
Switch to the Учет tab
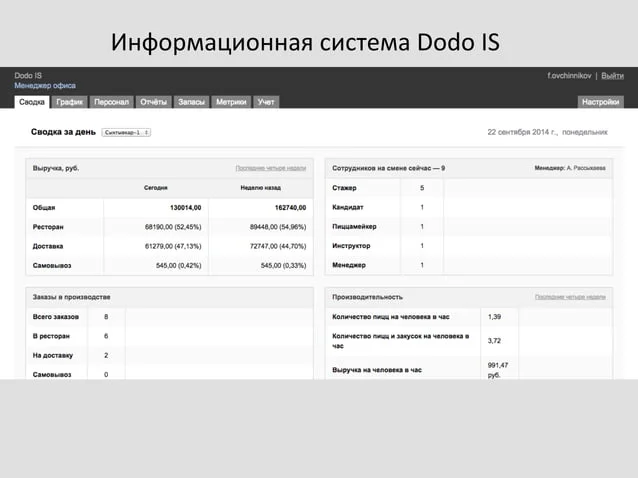pyautogui.click(x=266, y=102)
